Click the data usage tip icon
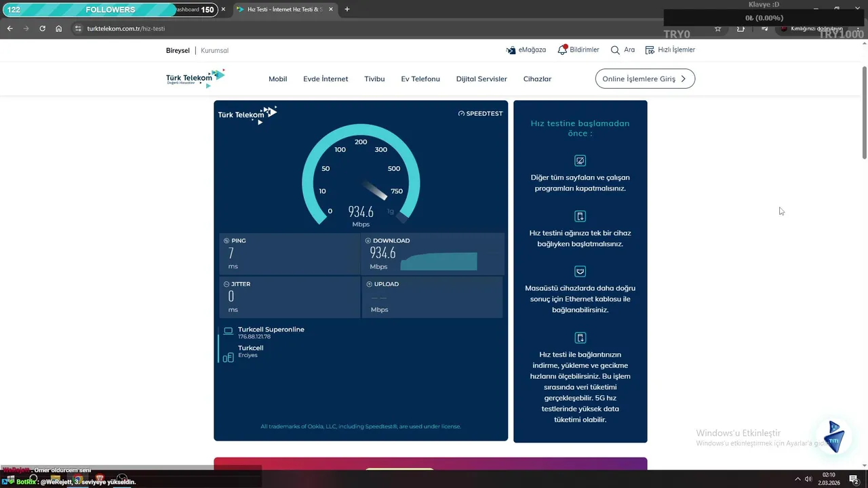 (x=580, y=338)
